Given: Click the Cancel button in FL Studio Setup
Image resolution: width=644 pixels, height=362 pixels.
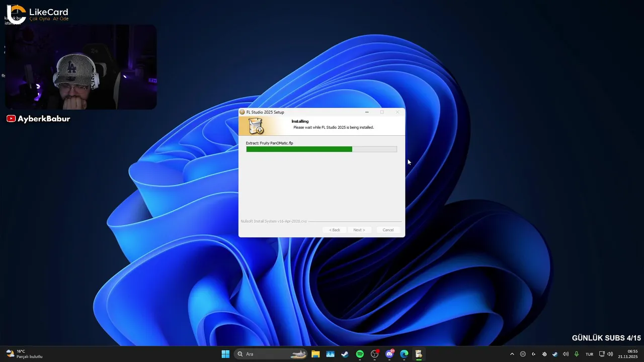Looking at the screenshot, I should click(x=388, y=230).
